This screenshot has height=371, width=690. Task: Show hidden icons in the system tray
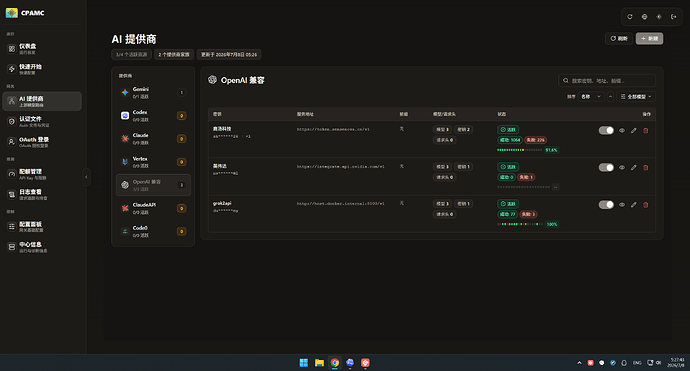(x=579, y=363)
